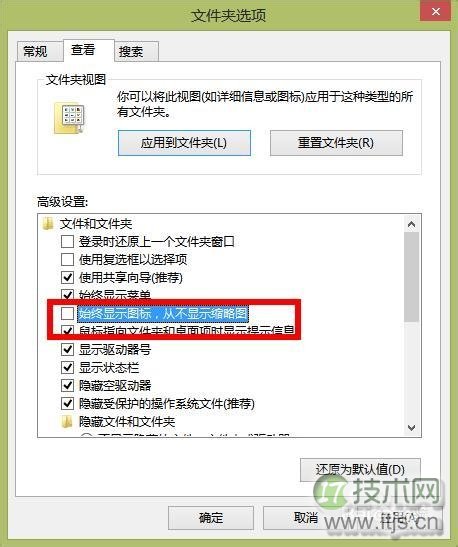Screen dimensions: 458x547
Task: Open the 搜索 tab
Action: (131, 52)
